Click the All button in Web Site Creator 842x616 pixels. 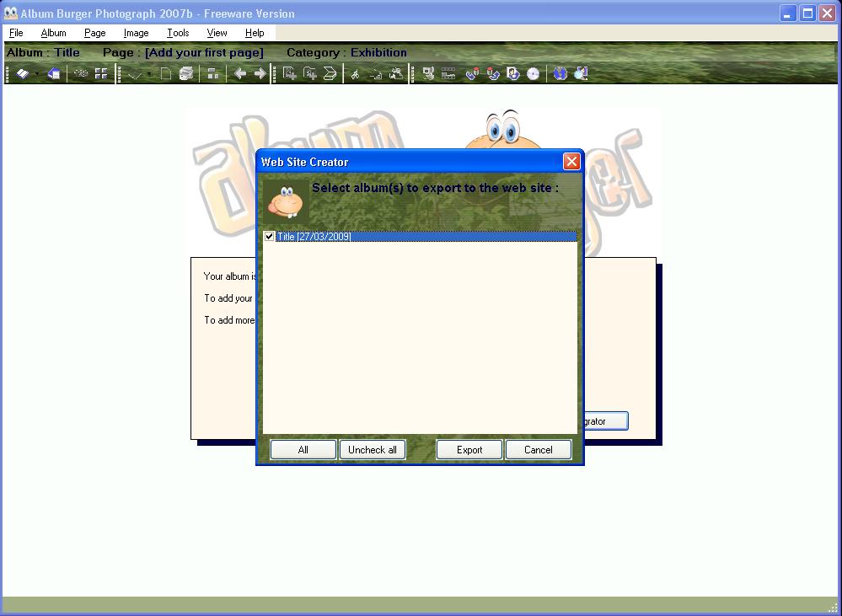(x=303, y=450)
